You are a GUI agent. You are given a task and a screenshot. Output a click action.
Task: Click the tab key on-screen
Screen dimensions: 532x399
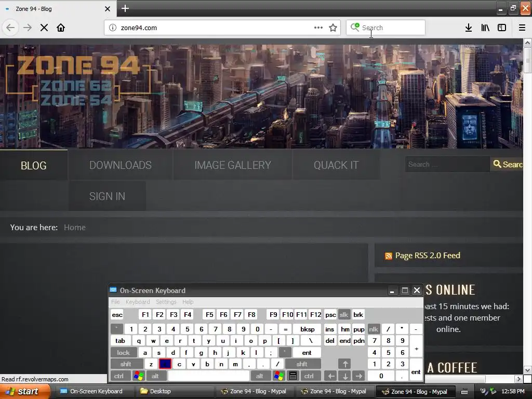[120, 341]
